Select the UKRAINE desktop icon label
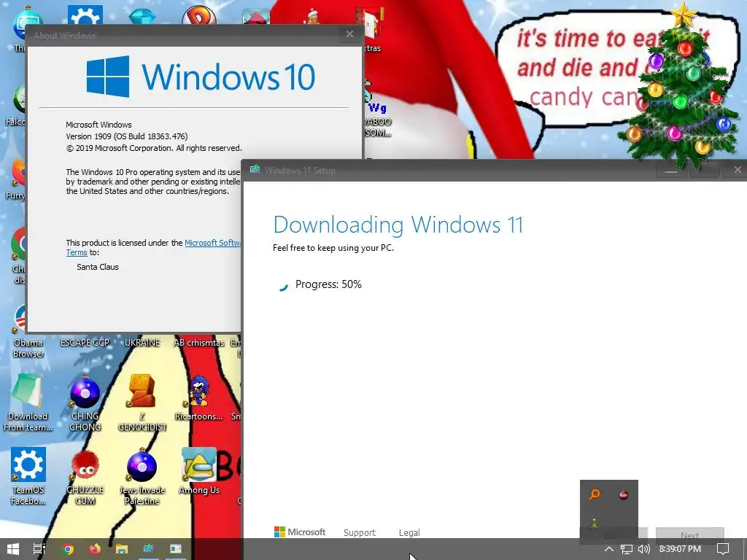This screenshot has height=560, width=747. [x=142, y=343]
